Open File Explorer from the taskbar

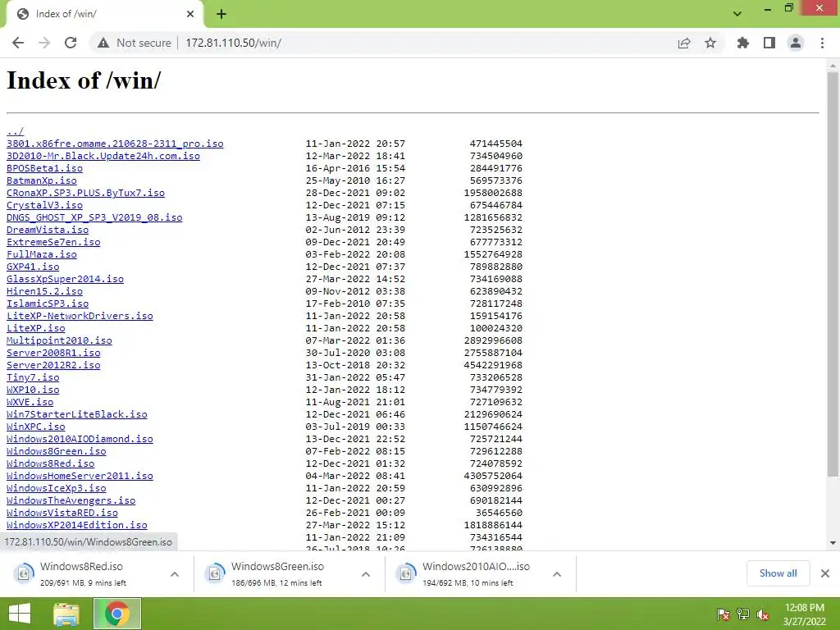[x=66, y=614]
